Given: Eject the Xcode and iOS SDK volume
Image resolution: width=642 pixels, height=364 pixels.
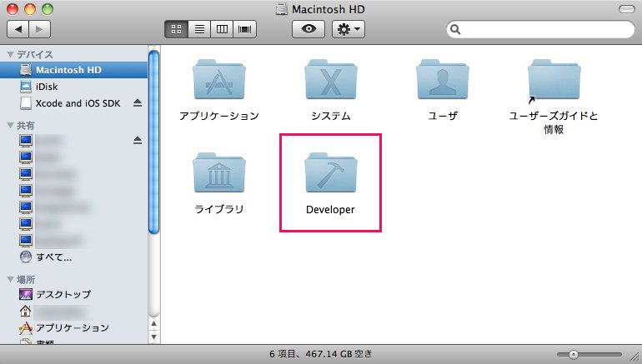Looking at the screenshot, I should click(x=138, y=103).
